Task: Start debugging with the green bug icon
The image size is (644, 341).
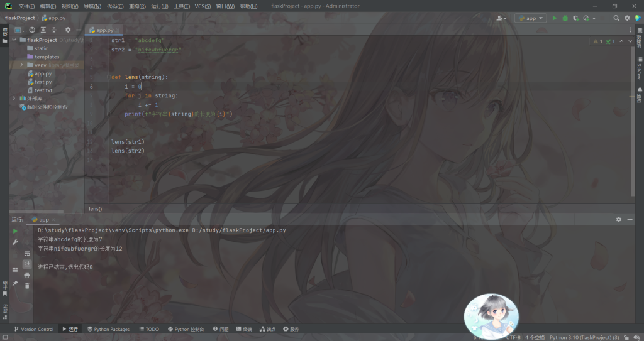Action: pos(565,18)
